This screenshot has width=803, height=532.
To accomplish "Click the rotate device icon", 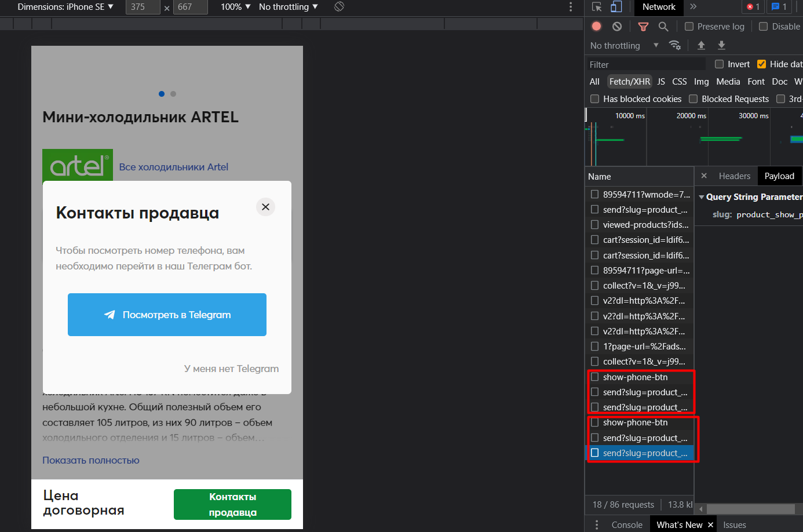I will 340,7.
